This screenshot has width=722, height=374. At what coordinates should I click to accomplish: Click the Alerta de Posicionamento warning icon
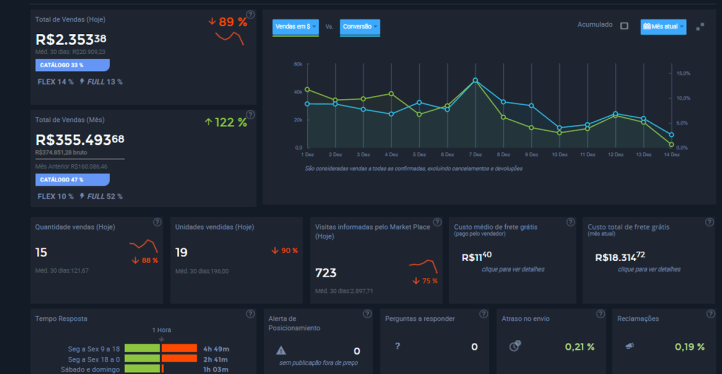tap(281, 351)
